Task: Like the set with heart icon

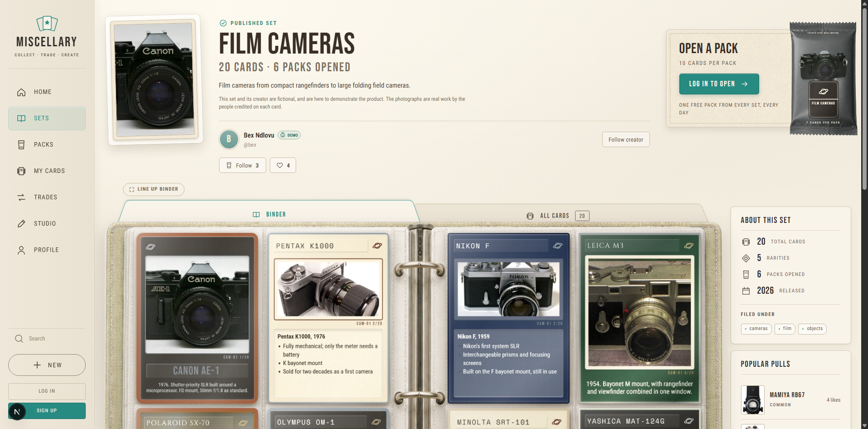Action: pyautogui.click(x=283, y=166)
